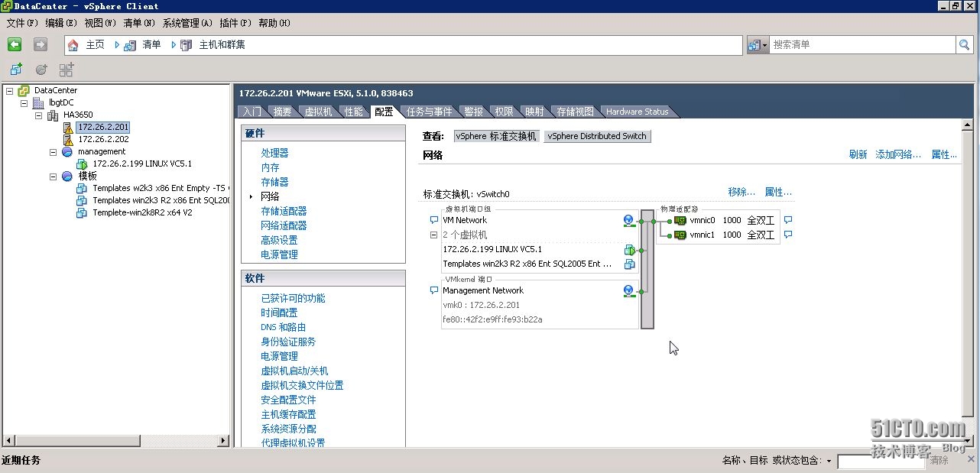This screenshot has width=980, height=473.
Task: Click the Management Network globe icon
Action: (x=629, y=291)
